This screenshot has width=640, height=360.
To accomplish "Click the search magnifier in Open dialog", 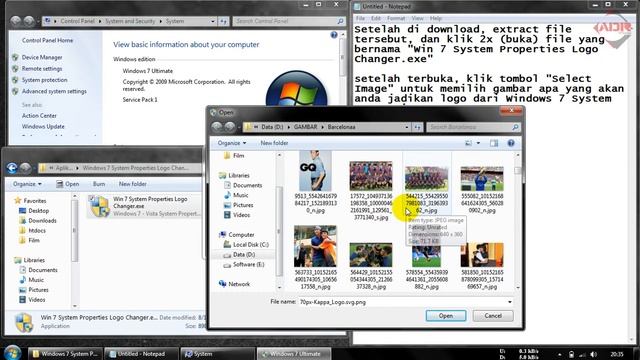I will (515, 127).
